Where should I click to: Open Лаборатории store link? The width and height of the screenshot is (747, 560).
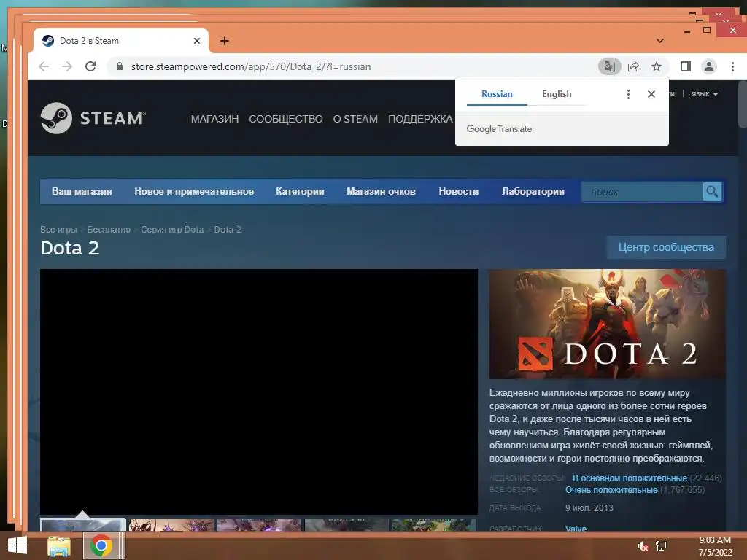(533, 192)
